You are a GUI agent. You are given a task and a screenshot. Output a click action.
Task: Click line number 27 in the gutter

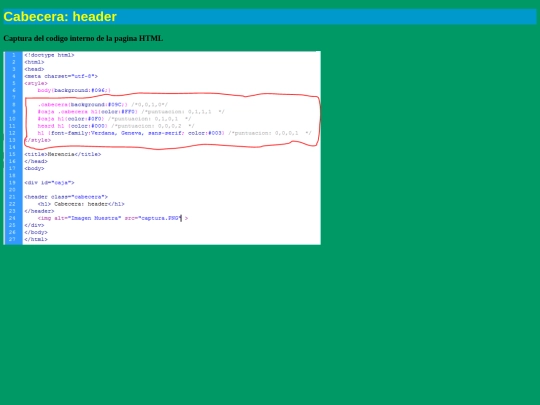(12, 239)
